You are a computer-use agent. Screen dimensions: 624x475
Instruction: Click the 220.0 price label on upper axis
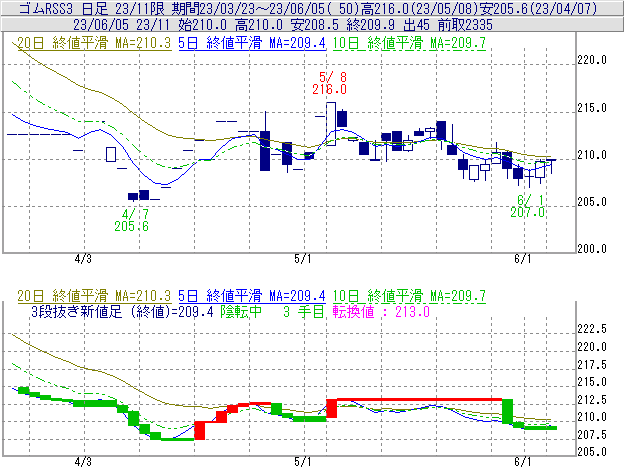(x=592, y=60)
